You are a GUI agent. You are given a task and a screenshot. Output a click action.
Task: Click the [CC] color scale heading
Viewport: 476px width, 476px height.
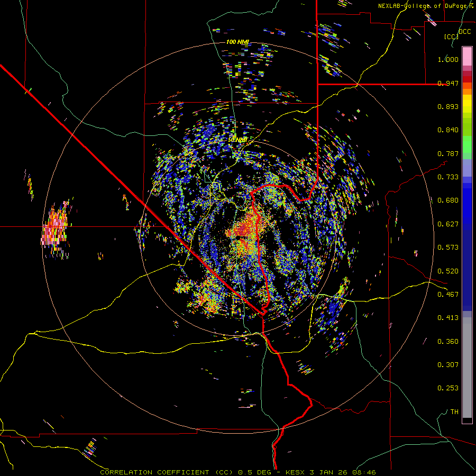[451, 36]
